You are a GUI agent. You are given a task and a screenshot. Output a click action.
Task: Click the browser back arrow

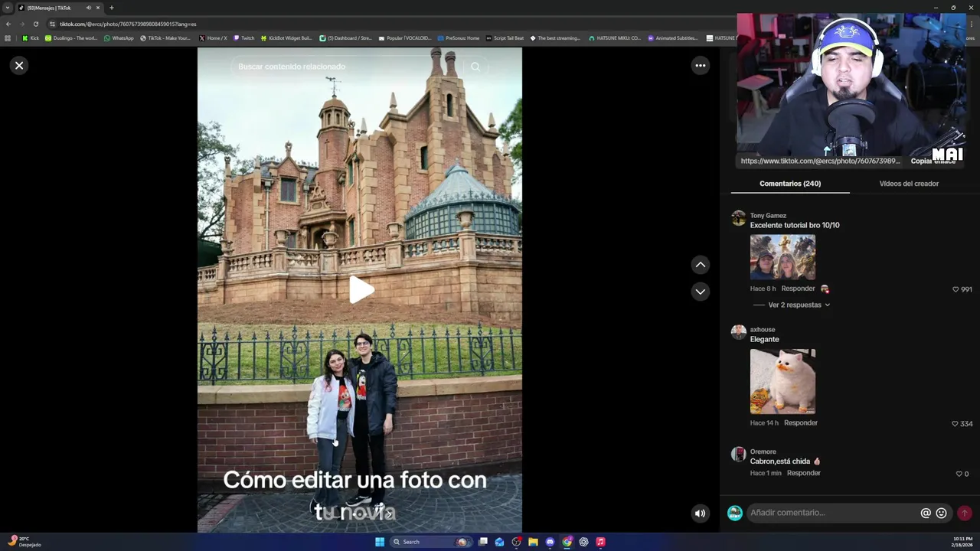(x=8, y=24)
